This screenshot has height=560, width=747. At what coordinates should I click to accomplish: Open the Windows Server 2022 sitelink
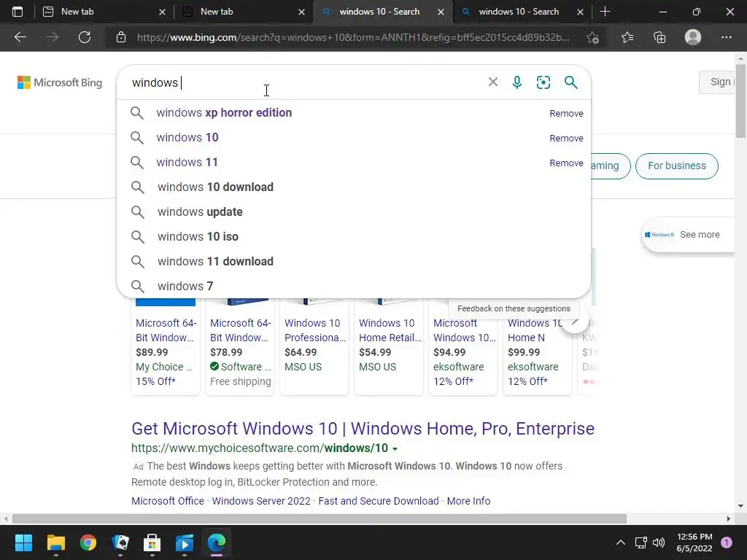(x=261, y=501)
